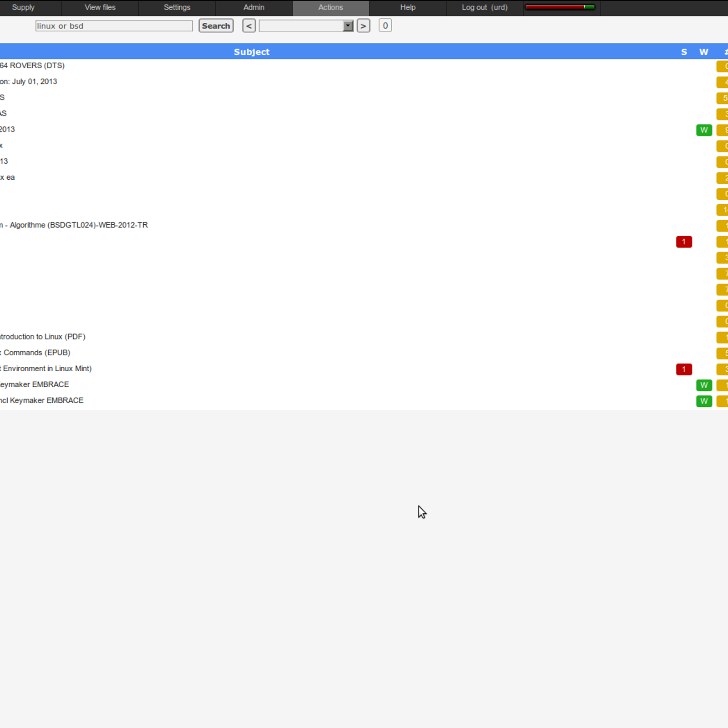Sort by the S column header

click(x=684, y=52)
